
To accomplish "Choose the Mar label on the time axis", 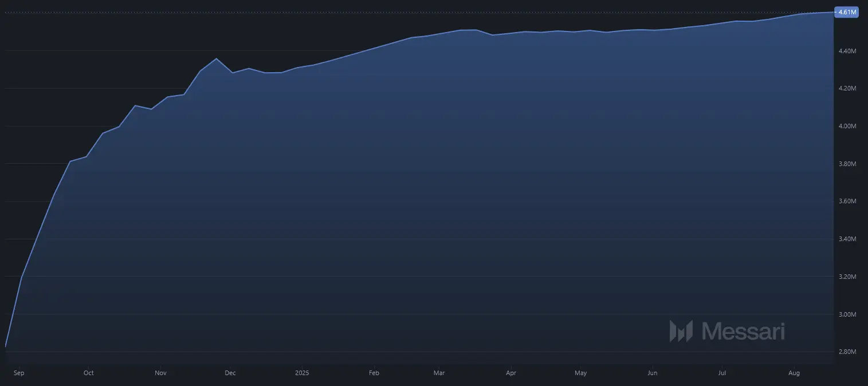I will coord(439,373).
